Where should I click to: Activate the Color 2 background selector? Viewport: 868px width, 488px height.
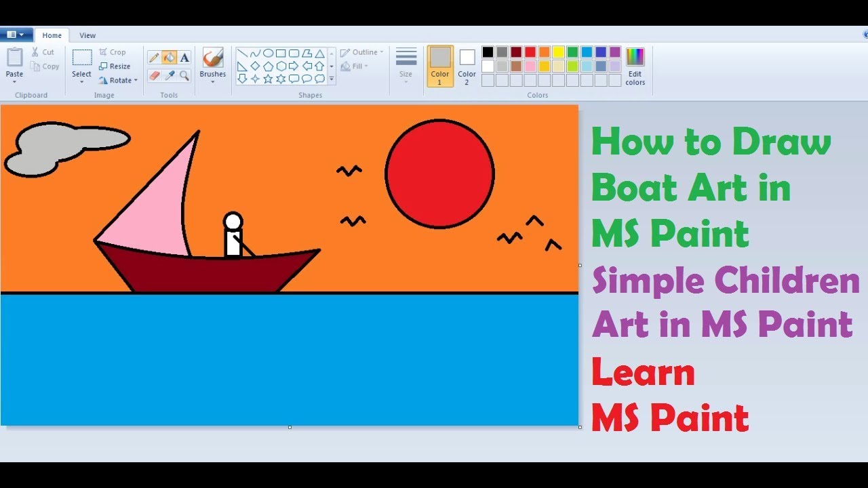tap(467, 66)
